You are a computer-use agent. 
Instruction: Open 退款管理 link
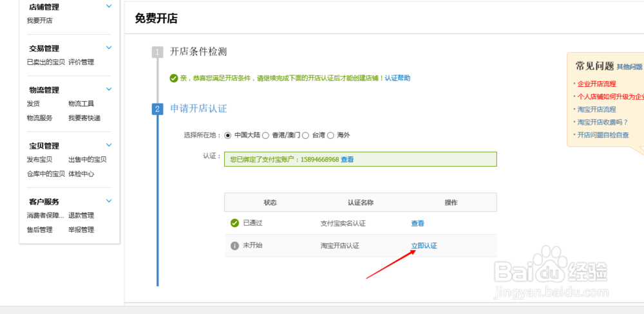81,216
